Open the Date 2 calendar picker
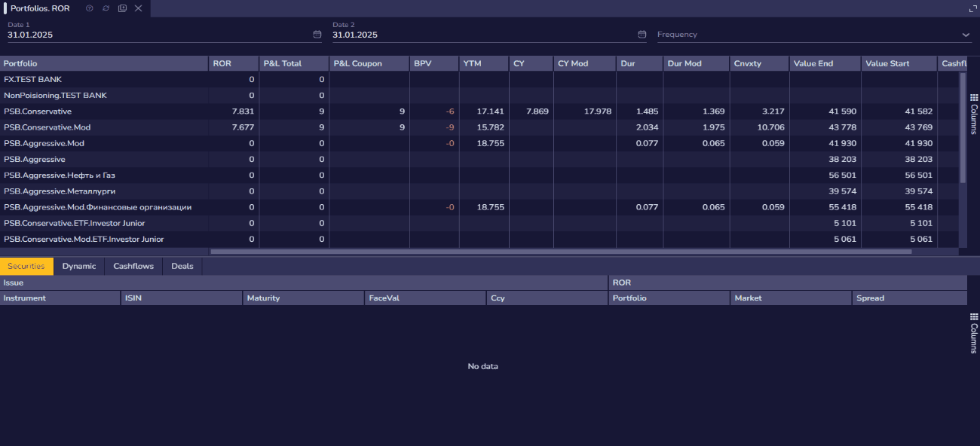Screen dimensions: 980x446 pyautogui.click(x=642, y=35)
